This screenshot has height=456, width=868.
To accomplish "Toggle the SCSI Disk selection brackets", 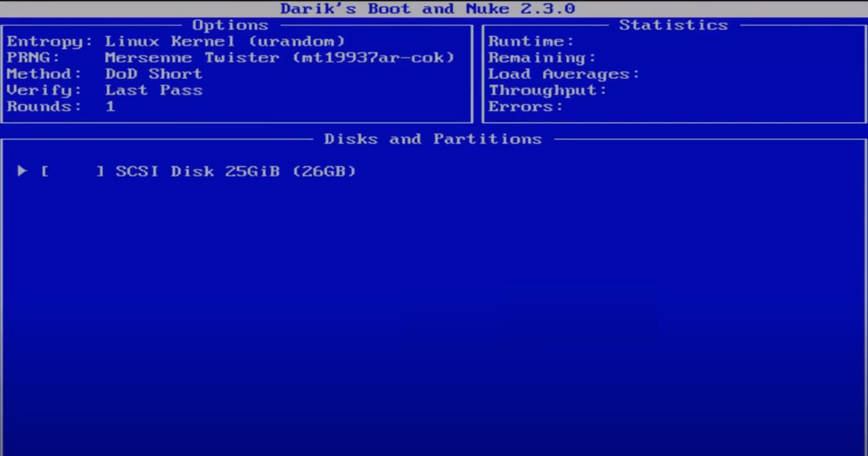I will coord(72,171).
